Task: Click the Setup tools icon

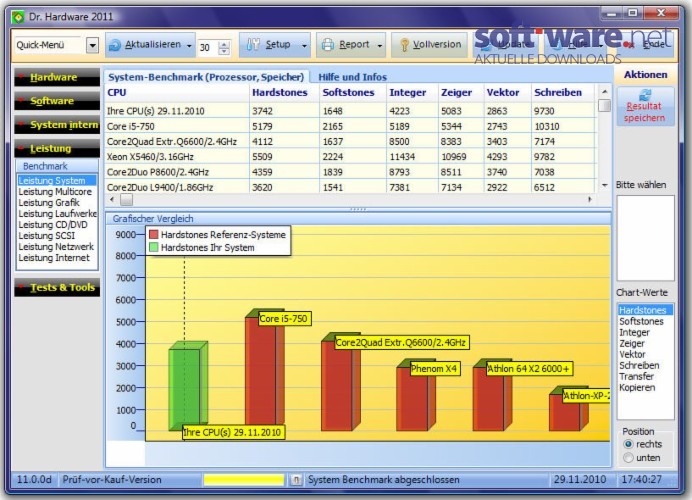Action: click(253, 45)
